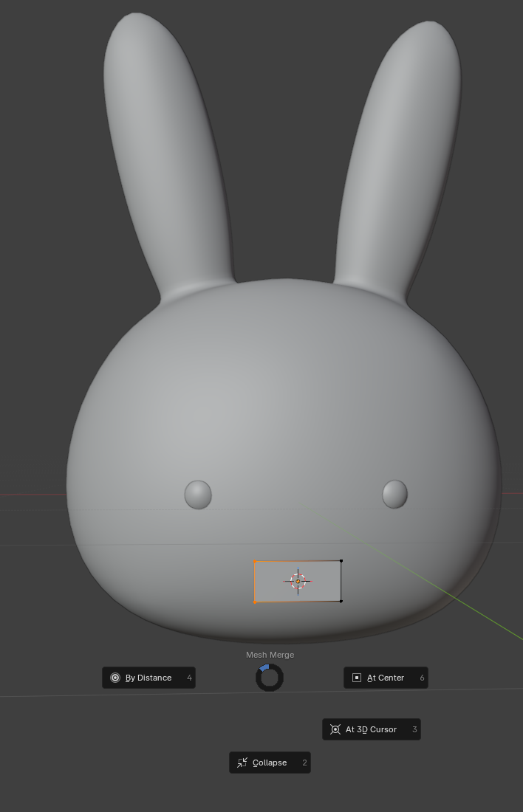
Task: Click the At Center square icon
Action: pyautogui.click(x=357, y=678)
